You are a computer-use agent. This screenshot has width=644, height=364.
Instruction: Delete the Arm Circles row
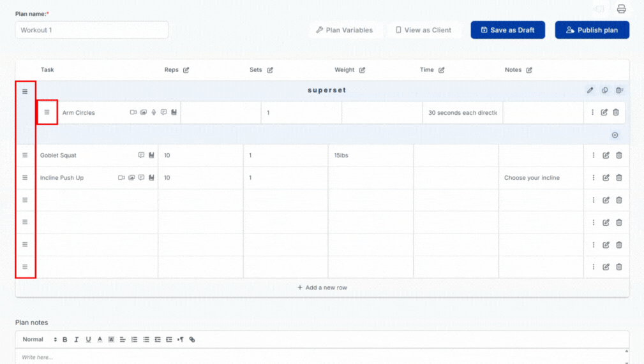pyautogui.click(x=616, y=112)
